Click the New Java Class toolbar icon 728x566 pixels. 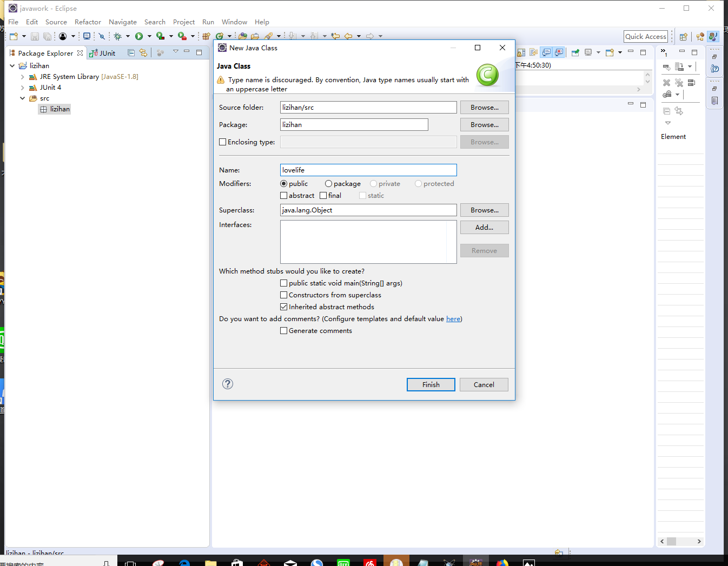(220, 36)
